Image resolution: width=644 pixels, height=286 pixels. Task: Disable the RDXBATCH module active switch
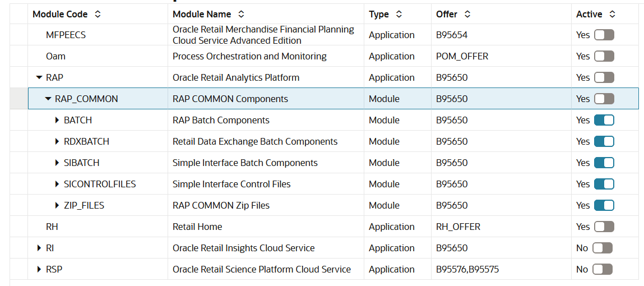tap(604, 142)
